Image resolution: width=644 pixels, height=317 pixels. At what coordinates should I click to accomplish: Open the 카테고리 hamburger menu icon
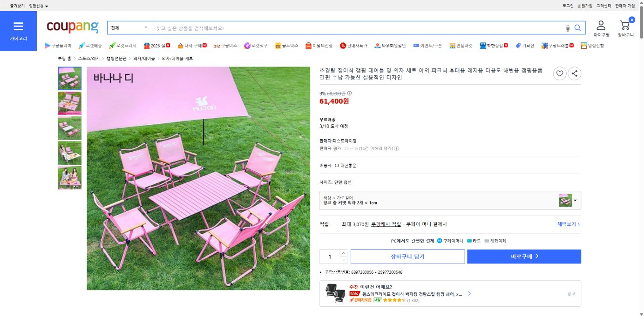point(19,25)
